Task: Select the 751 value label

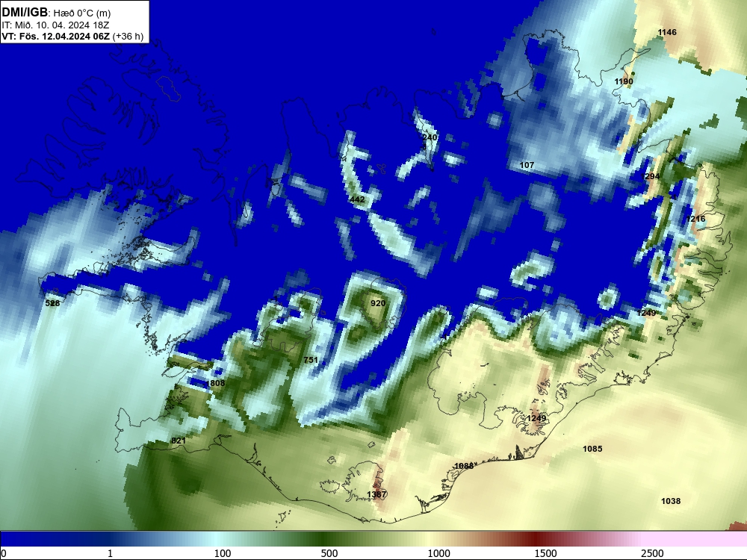Action: click(311, 360)
